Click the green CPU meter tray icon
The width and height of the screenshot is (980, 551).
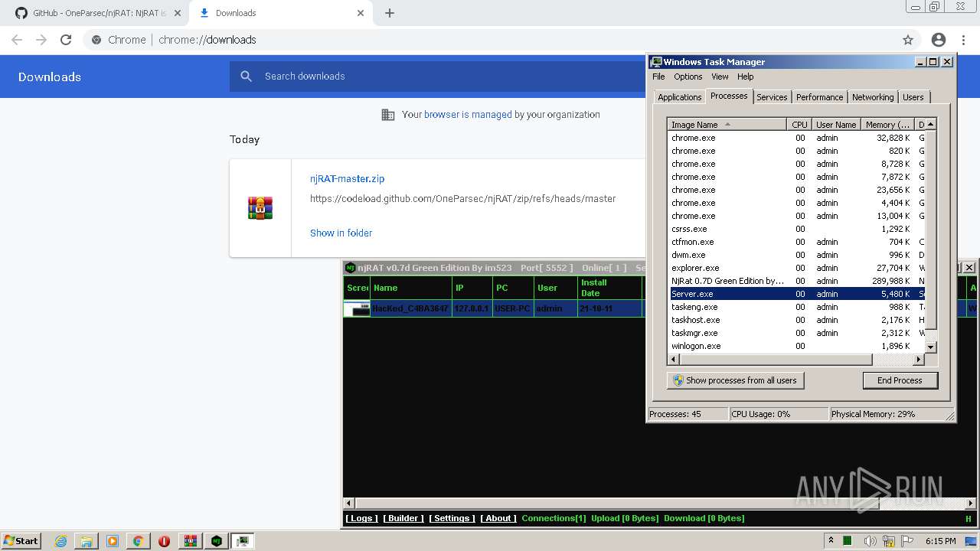[x=848, y=541]
